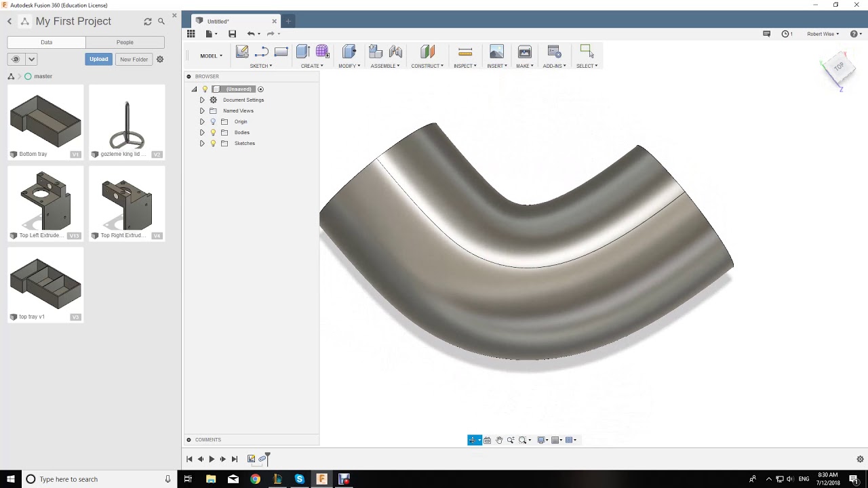Expand Bodies tree node
The image size is (868, 488).
(x=201, y=133)
